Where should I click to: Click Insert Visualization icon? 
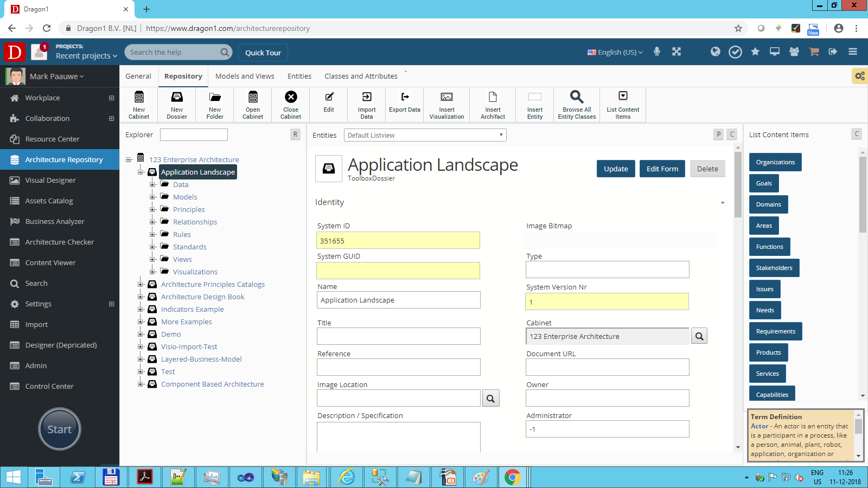coord(447,97)
